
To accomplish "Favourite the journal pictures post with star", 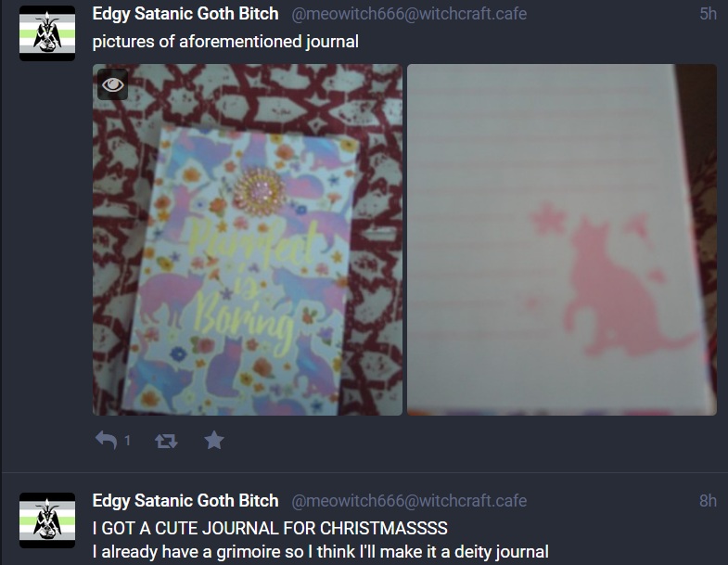I will coord(214,440).
